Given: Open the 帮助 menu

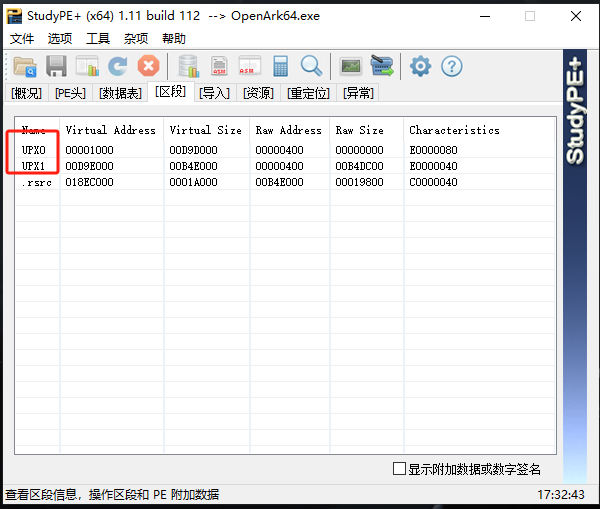Looking at the screenshot, I should point(174,39).
